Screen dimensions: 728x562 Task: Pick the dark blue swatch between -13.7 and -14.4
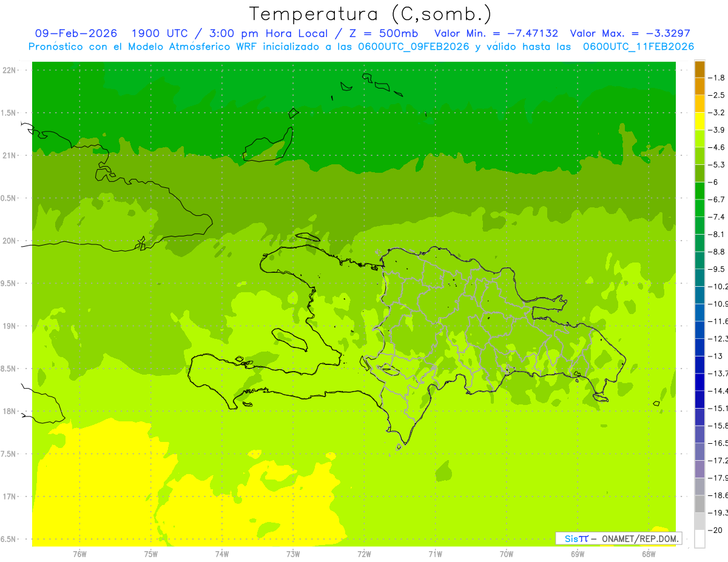pyautogui.click(x=699, y=383)
